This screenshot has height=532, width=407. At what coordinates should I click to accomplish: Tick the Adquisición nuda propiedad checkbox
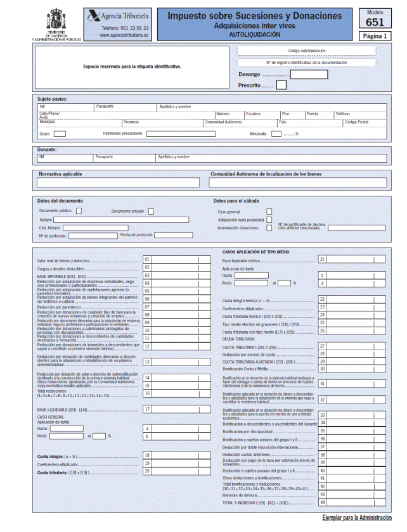pos(269,220)
